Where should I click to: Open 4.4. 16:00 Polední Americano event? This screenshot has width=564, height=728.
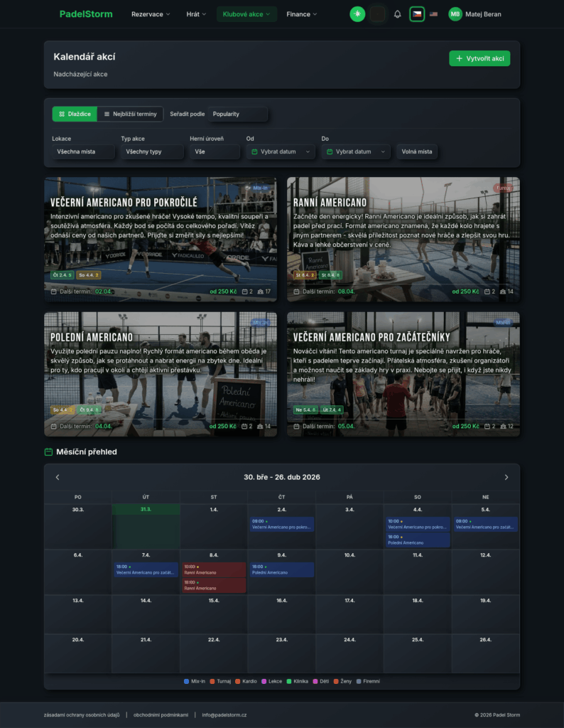pos(418,540)
